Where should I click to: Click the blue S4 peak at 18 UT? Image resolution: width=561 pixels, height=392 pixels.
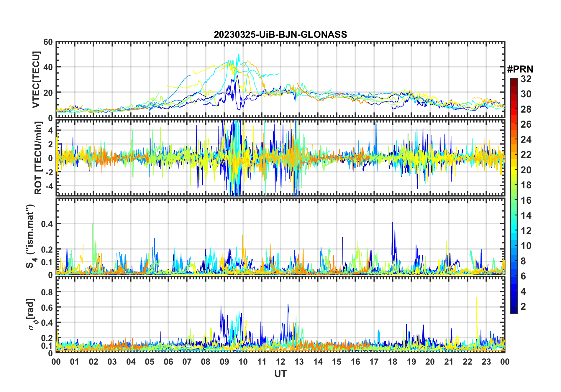[x=392, y=223]
